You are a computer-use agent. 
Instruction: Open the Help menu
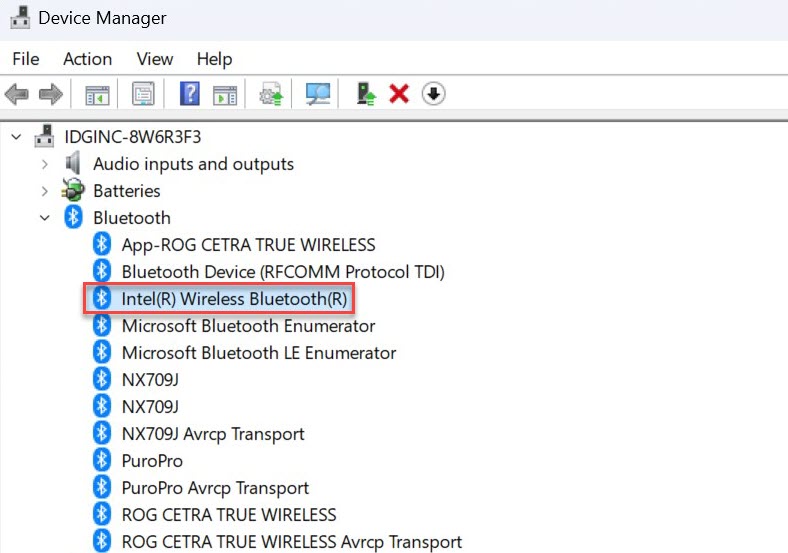(215, 59)
